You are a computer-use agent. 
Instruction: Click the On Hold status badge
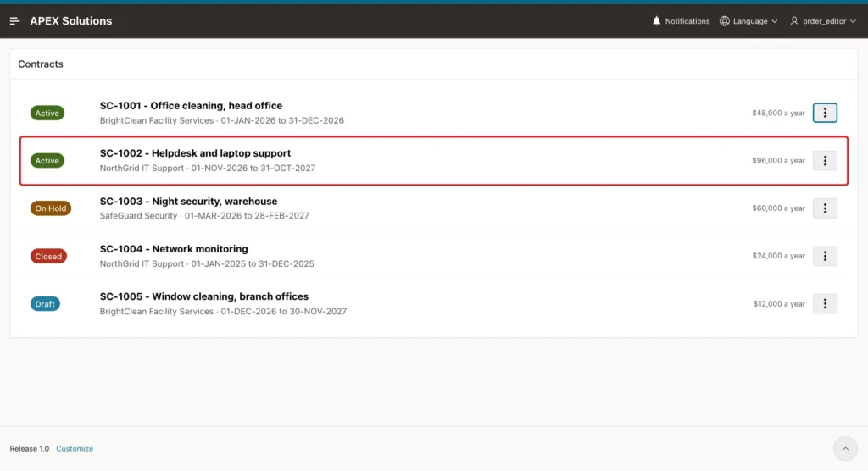(x=50, y=208)
